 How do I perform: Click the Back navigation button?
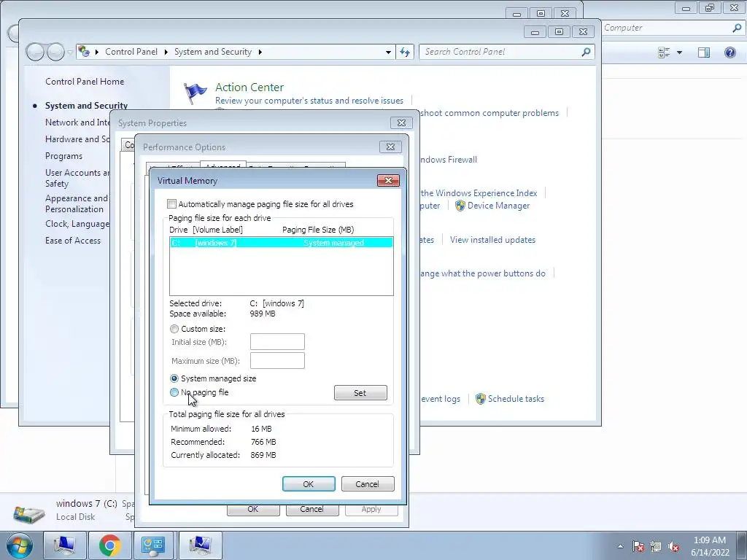35,52
